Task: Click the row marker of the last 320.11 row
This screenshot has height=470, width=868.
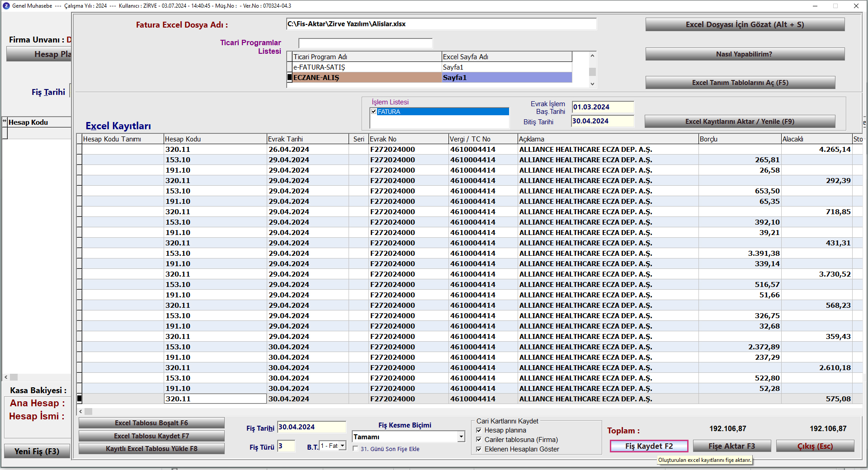Action: coord(80,399)
